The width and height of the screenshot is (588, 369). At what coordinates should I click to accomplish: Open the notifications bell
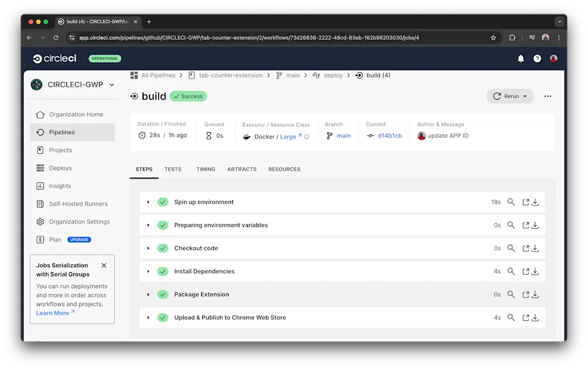(x=520, y=58)
